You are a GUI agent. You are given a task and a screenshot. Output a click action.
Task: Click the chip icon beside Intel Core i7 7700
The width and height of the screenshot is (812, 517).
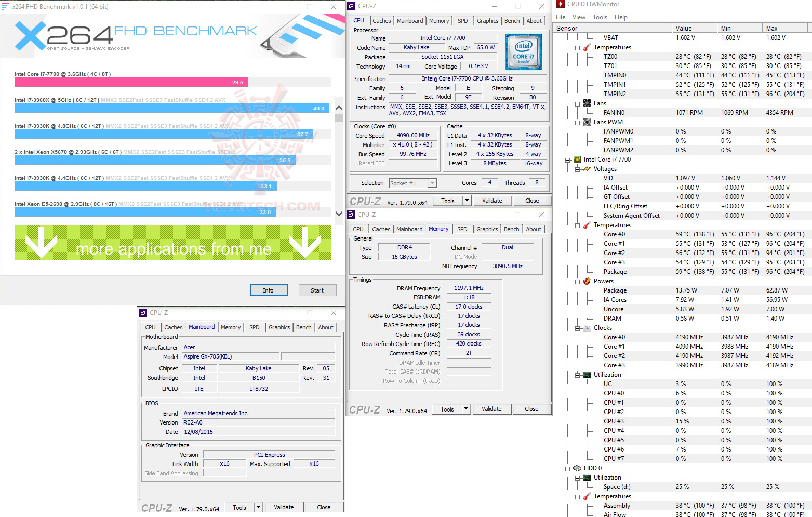tap(577, 160)
